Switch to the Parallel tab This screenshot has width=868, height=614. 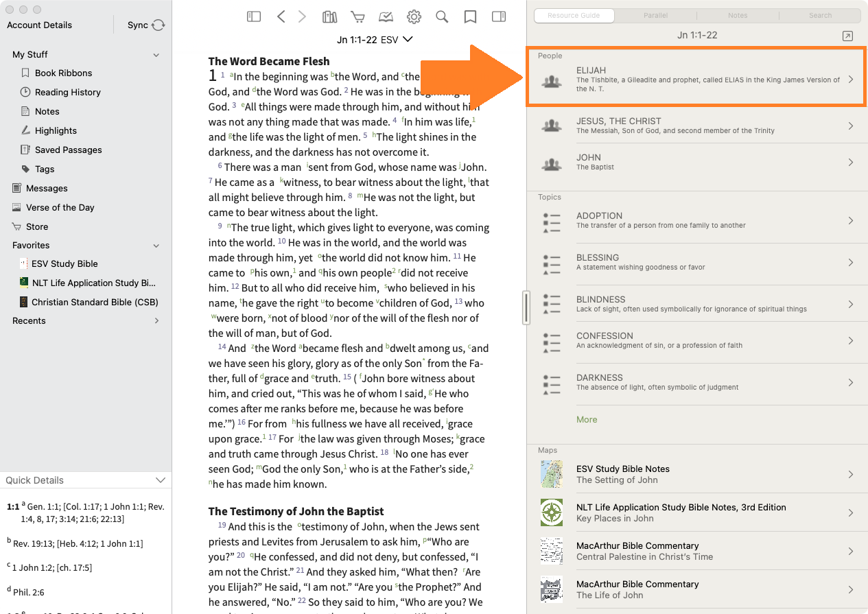(656, 15)
